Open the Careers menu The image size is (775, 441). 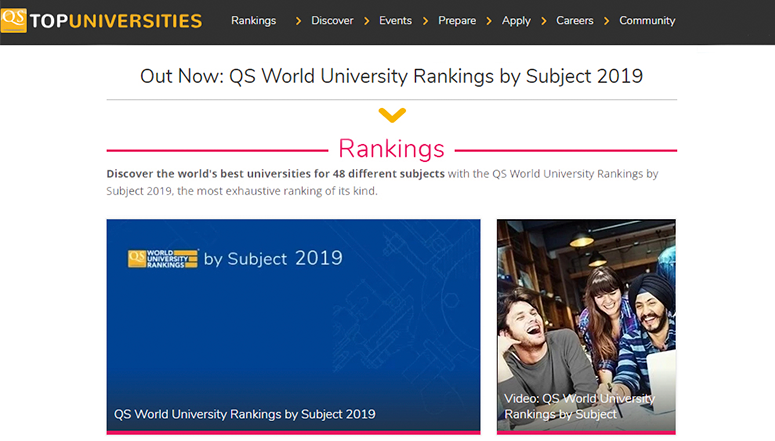pos(575,21)
